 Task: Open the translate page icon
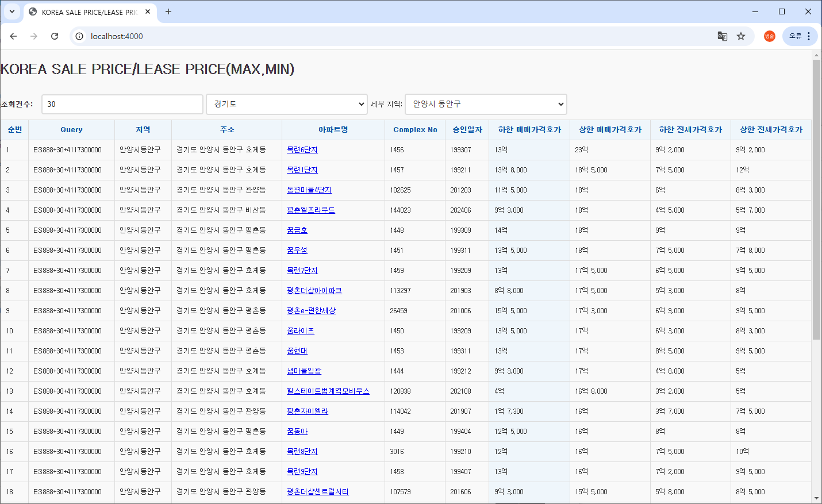click(723, 36)
